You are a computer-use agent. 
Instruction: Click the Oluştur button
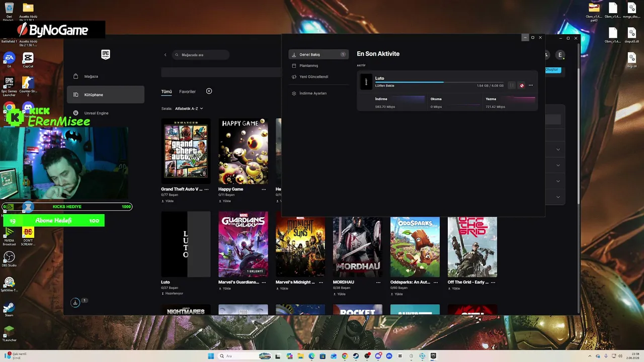552,70
